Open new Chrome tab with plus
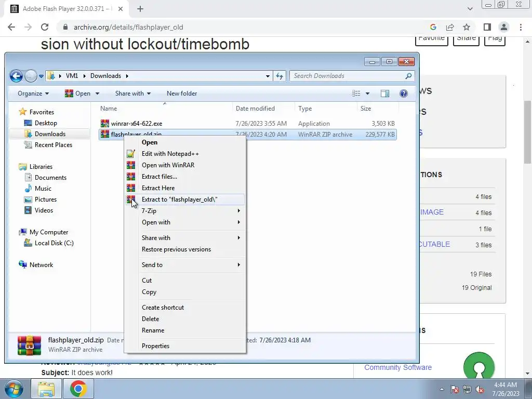The image size is (532, 399). [140, 9]
